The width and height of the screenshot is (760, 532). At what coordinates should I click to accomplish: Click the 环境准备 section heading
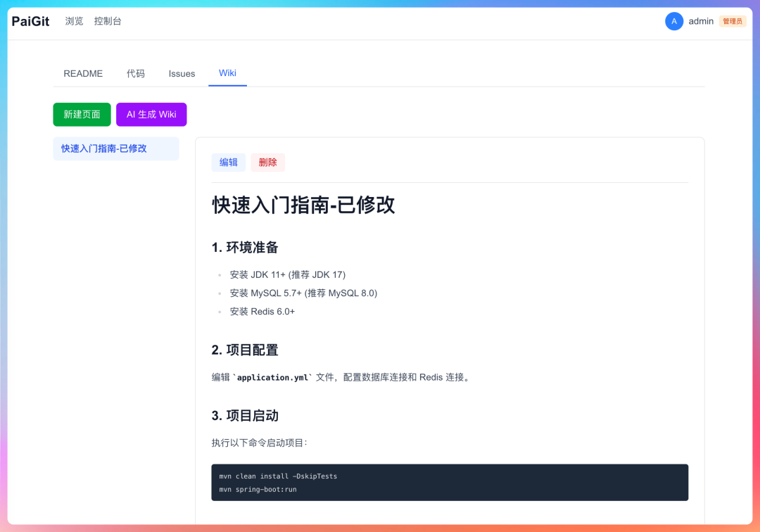(245, 247)
